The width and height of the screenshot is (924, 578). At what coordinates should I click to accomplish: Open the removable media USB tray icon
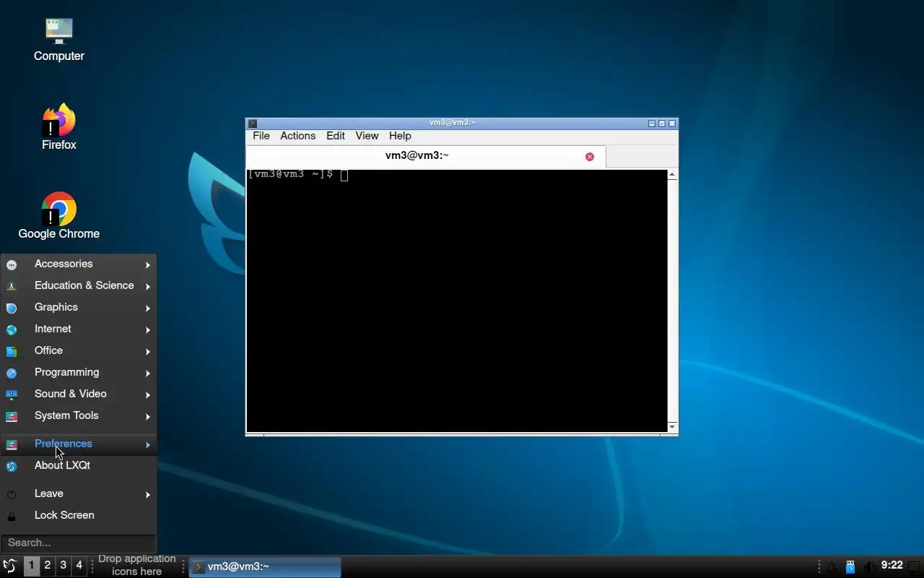pos(850,566)
